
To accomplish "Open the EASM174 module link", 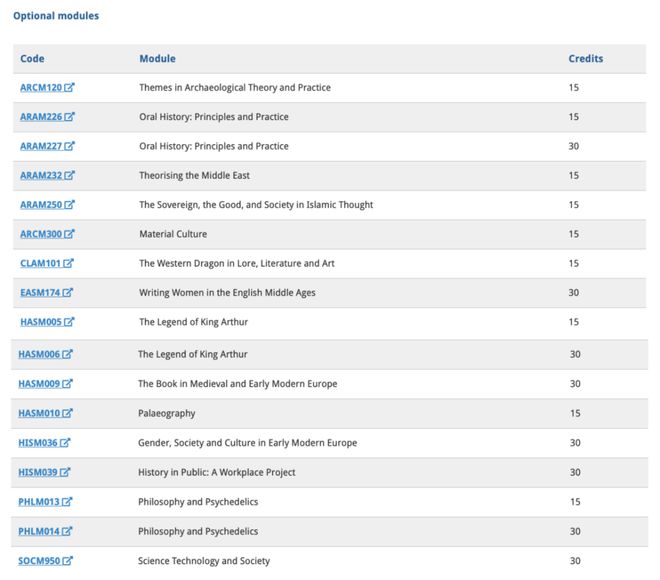I will [x=40, y=293].
